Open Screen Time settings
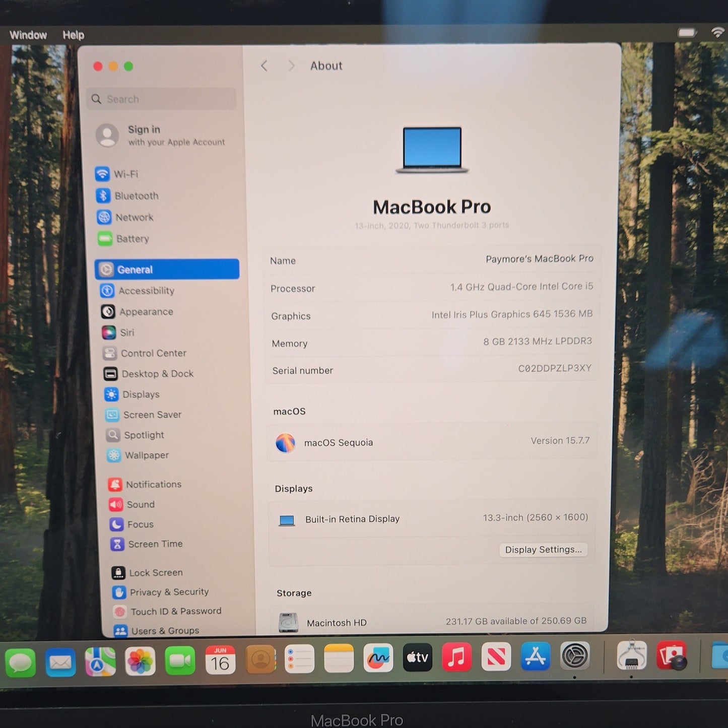Screen dimensions: 728x728 click(x=147, y=544)
